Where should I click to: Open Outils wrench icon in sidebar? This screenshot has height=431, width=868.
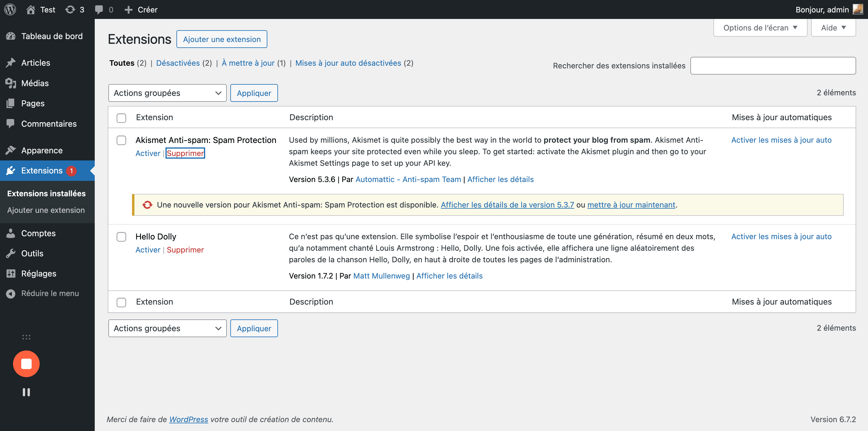coord(11,253)
